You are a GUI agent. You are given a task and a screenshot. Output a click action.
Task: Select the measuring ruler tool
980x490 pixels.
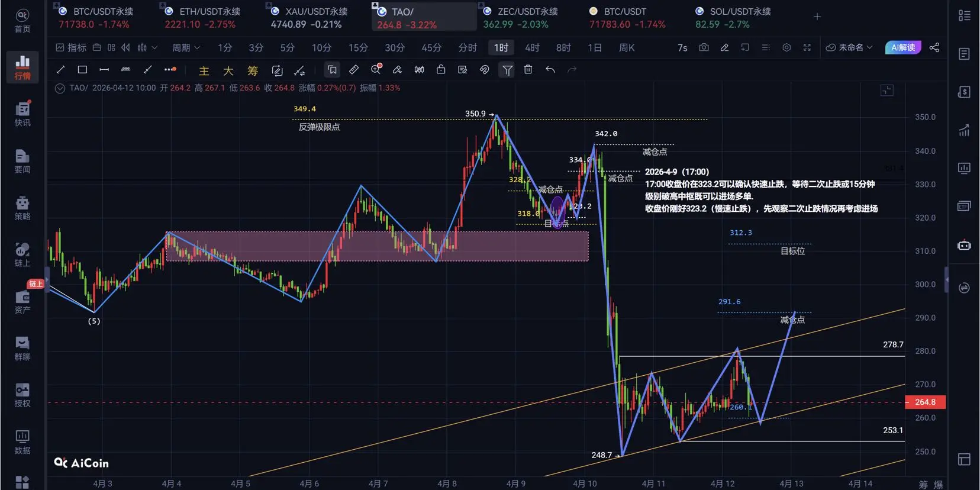(354, 70)
